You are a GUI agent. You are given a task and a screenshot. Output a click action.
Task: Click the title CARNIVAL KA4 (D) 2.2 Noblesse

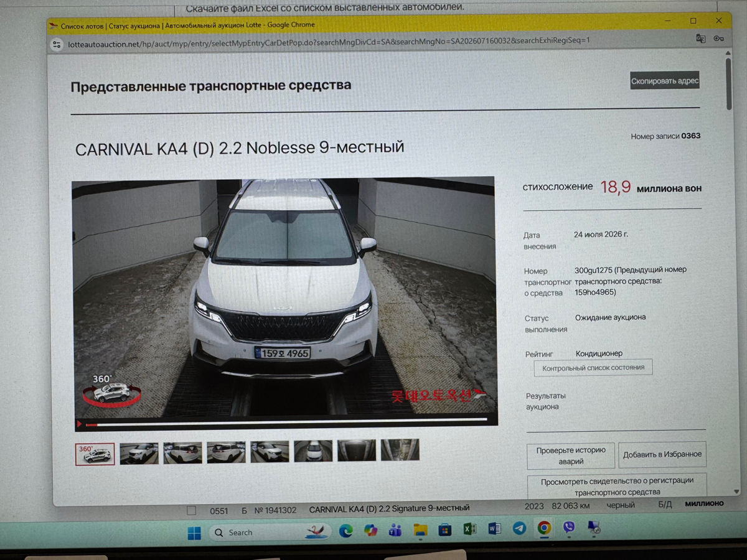pos(240,149)
